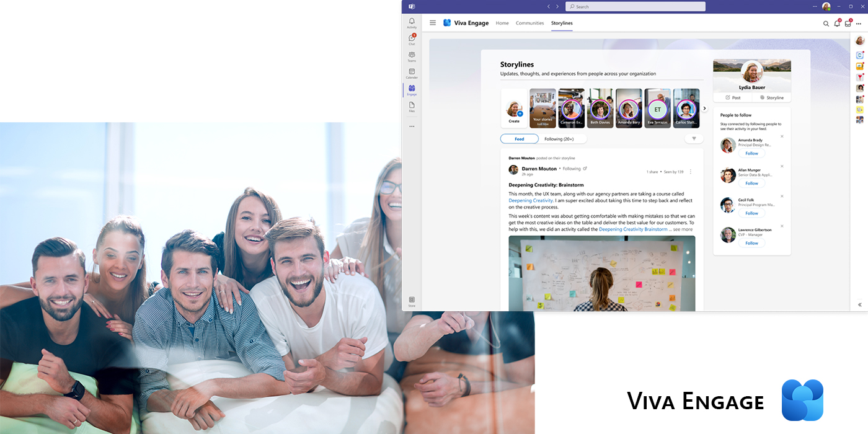The image size is (868, 434).
Task: Open Activity in the Teams sidebar
Action: coord(412,23)
